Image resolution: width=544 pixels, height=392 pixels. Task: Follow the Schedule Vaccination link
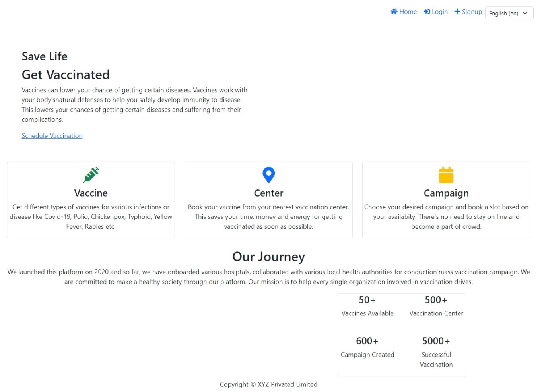[x=52, y=136]
